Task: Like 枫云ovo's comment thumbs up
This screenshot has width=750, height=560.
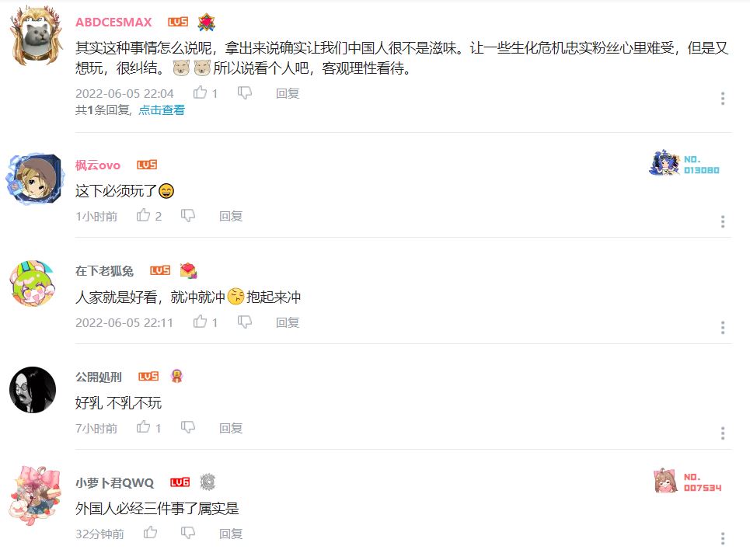Action: (x=143, y=215)
